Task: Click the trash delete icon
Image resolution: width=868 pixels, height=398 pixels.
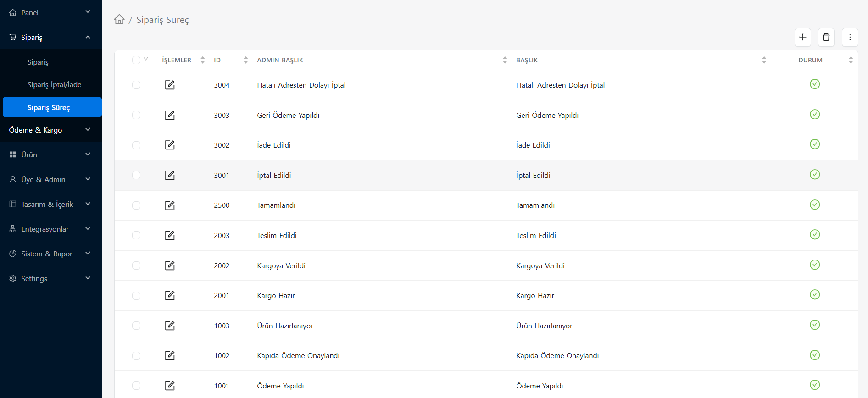Action: pyautogui.click(x=826, y=37)
